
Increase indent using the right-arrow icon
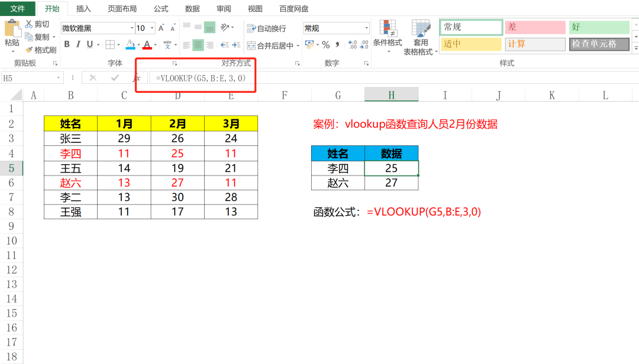236,45
